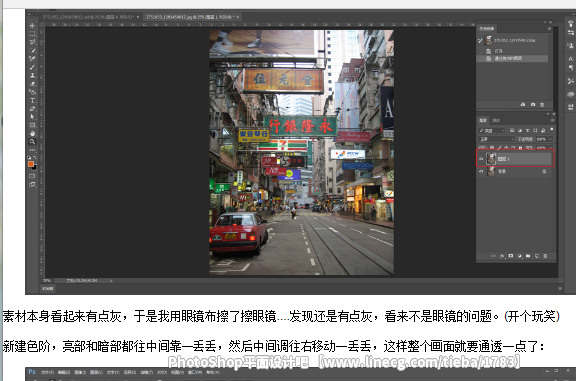Select the Layer 1 thumbnail
576x381 pixels.
(x=491, y=159)
